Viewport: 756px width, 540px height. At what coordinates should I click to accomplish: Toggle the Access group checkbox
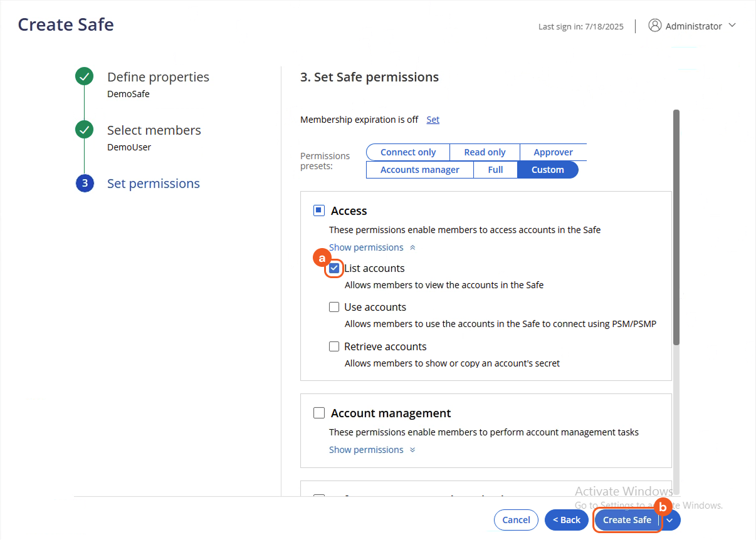pos(319,210)
